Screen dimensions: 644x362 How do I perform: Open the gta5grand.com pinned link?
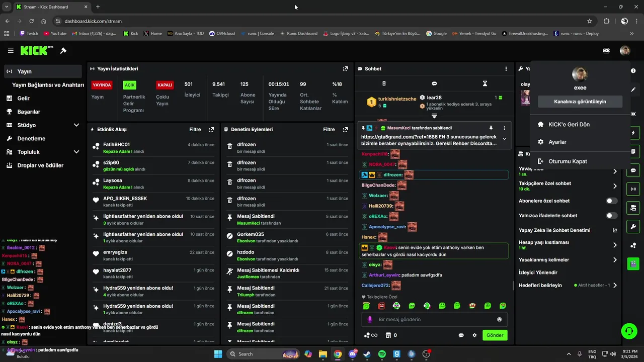tap(399, 137)
